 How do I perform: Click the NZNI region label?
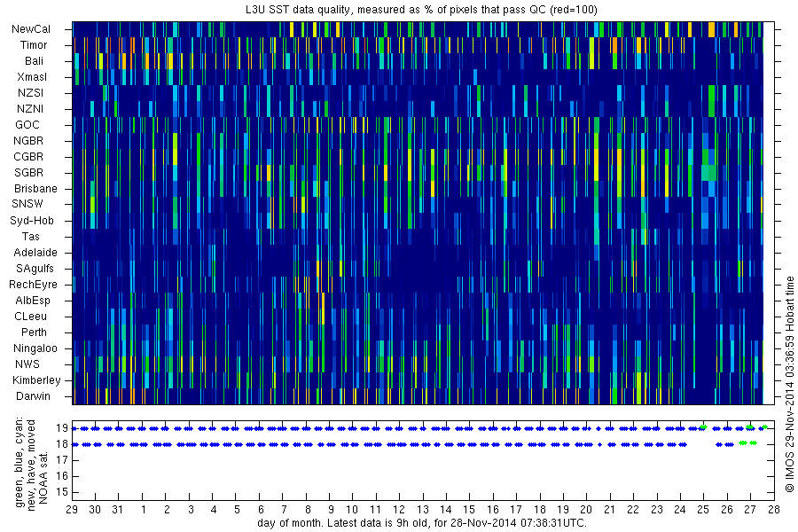tap(30, 109)
